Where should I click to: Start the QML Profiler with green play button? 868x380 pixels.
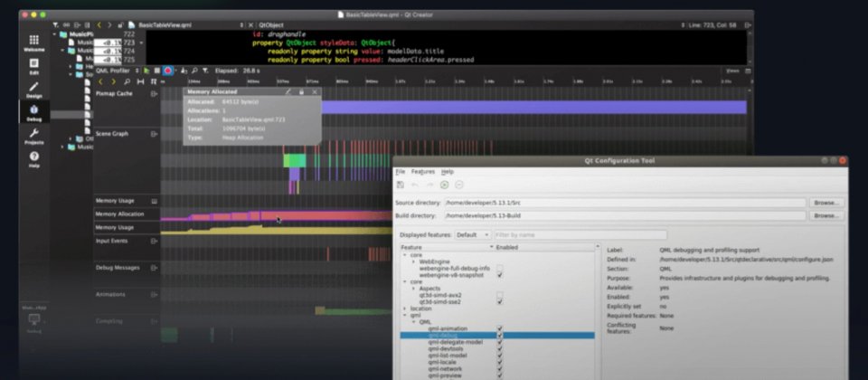pyautogui.click(x=146, y=71)
